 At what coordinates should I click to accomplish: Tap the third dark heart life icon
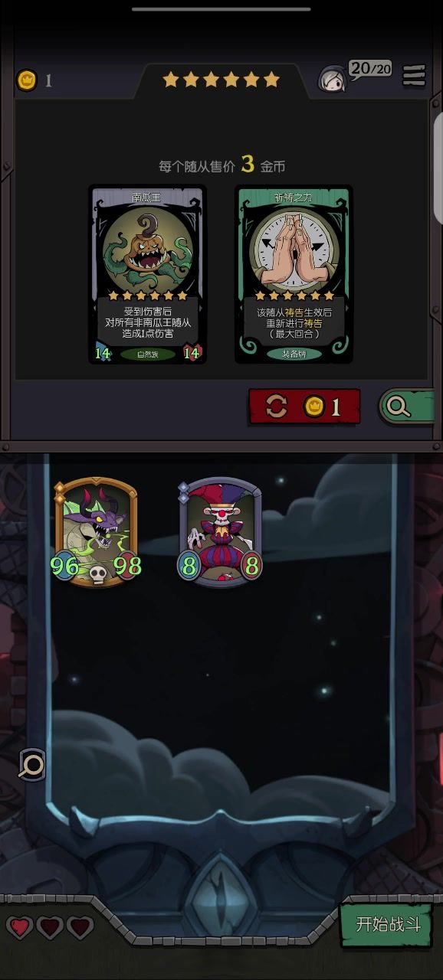tap(80, 928)
